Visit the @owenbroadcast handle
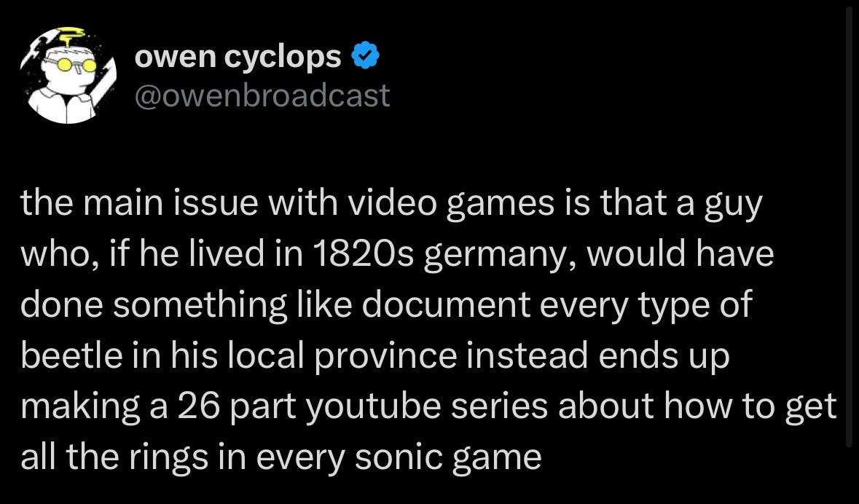The image size is (859, 504). tap(262, 95)
